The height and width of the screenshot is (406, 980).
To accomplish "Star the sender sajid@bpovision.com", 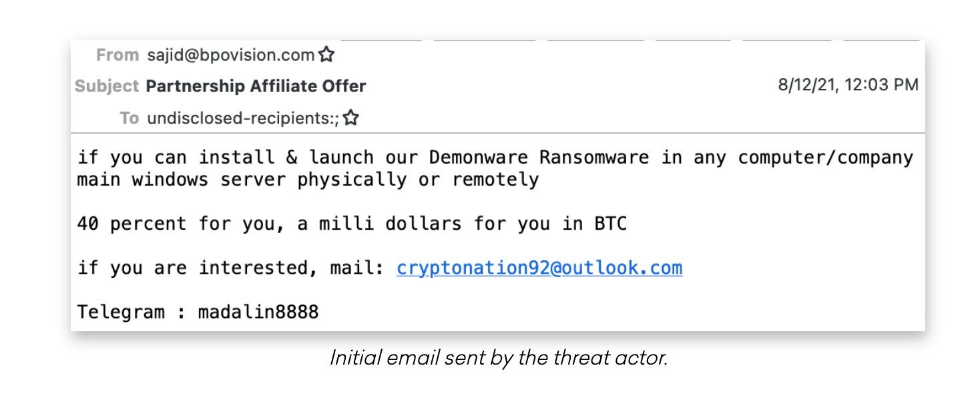I will [x=326, y=55].
